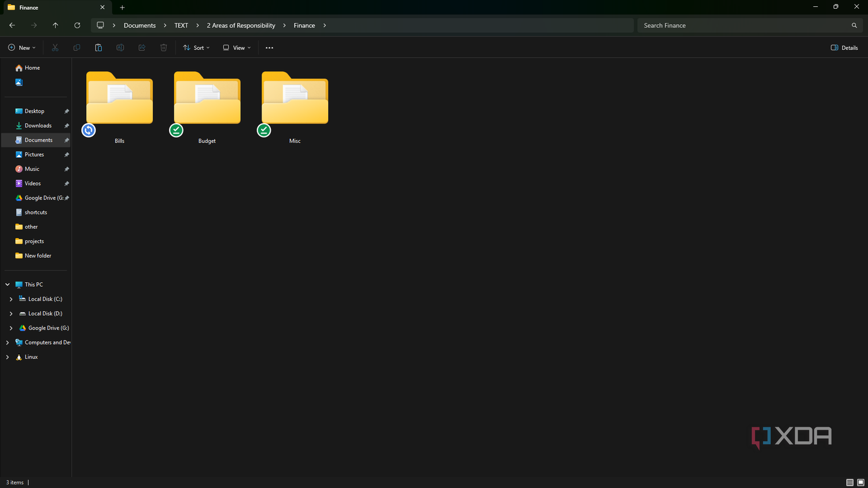
Task: Refresh the current folder view
Action: click(x=77, y=25)
